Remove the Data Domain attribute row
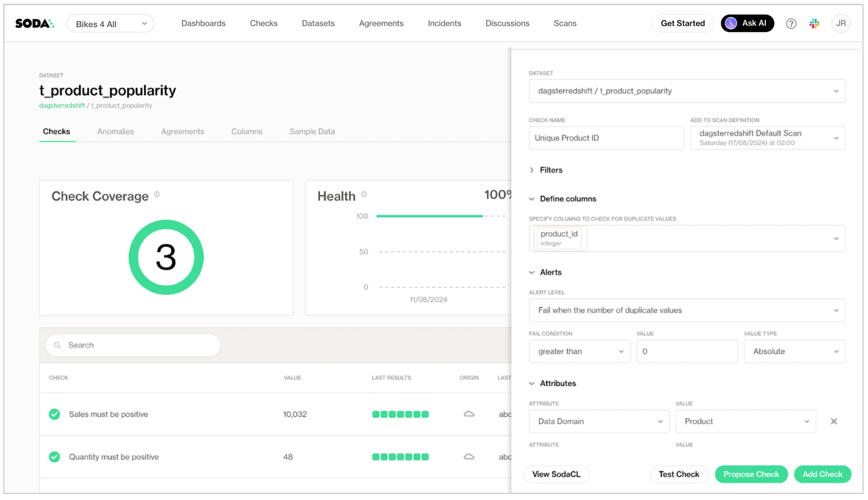868x500 pixels. [833, 421]
